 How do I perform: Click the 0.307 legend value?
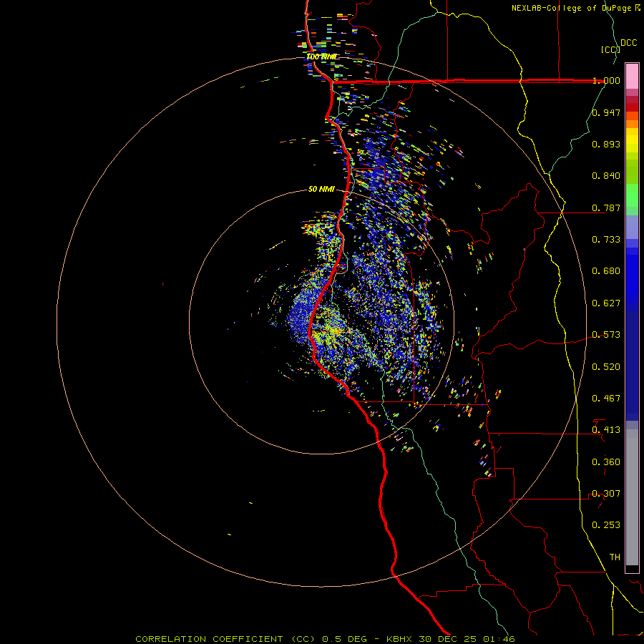coord(606,494)
